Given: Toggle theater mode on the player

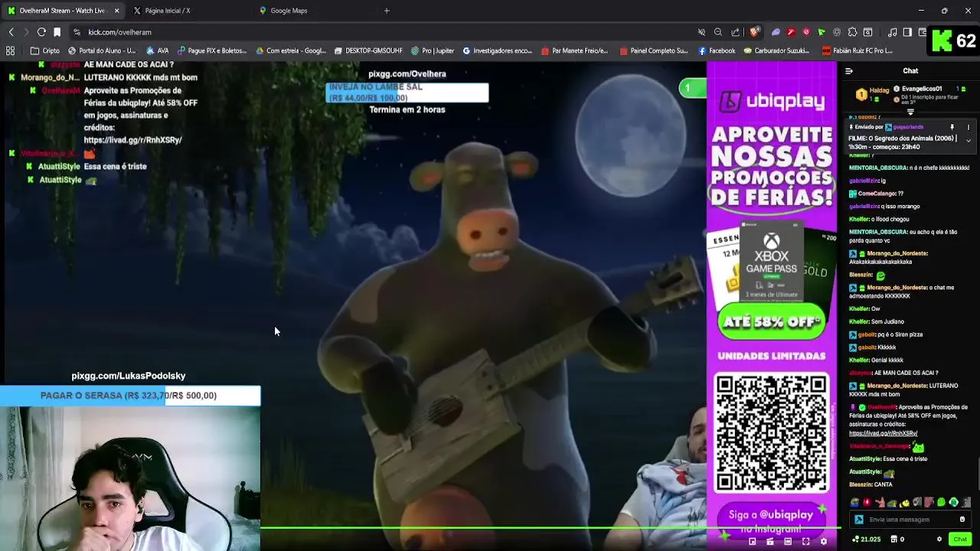Looking at the screenshot, I should [788, 542].
